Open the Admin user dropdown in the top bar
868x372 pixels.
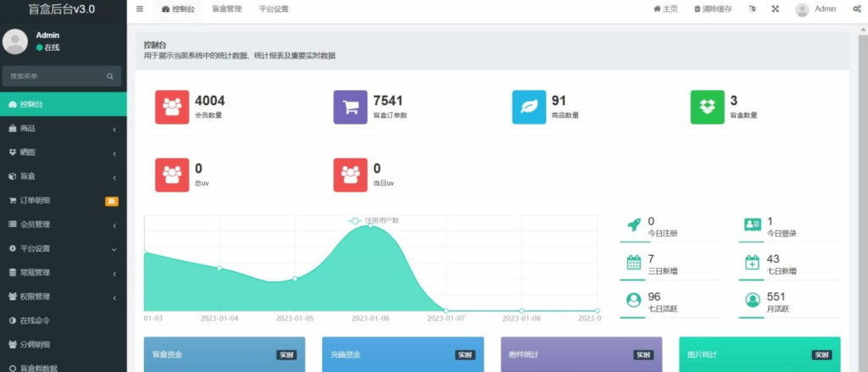[x=816, y=9]
